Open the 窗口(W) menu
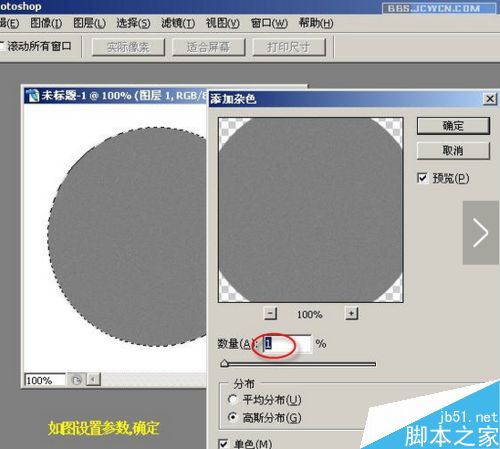Viewport: 500px width, 449px height. (269, 23)
